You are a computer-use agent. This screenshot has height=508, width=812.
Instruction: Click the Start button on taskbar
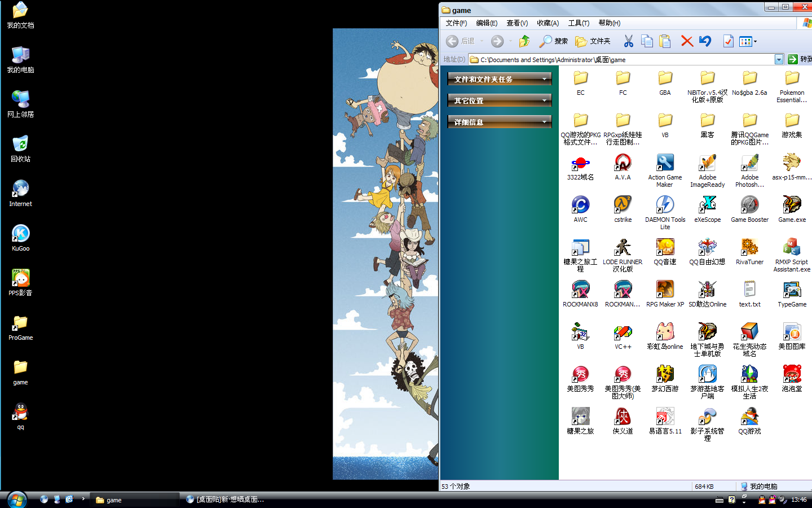click(17, 500)
